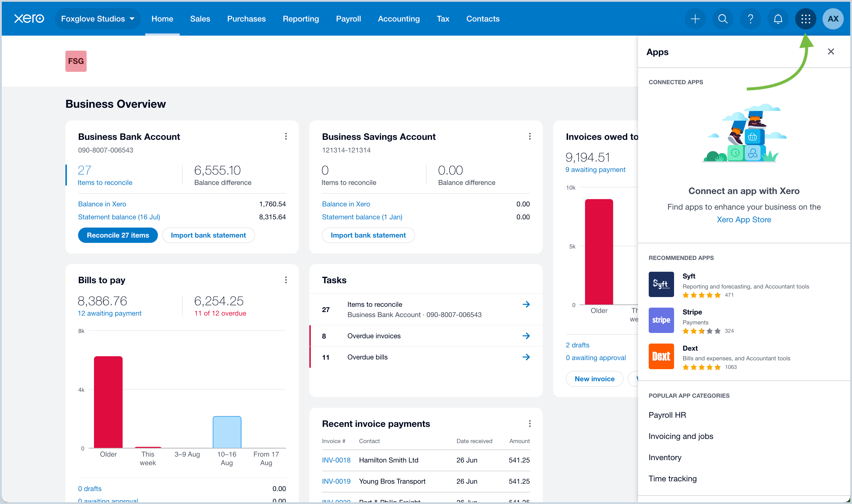The height and width of the screenshot is (504, 852).
Task: Import bank statement for Business Savings Account
Action: coord(368,235)
